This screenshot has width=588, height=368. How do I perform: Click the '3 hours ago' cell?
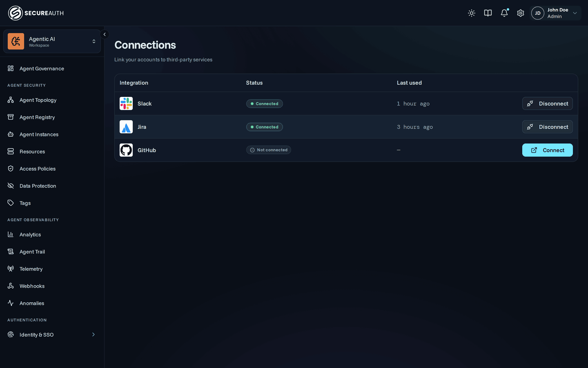(415, 127)
